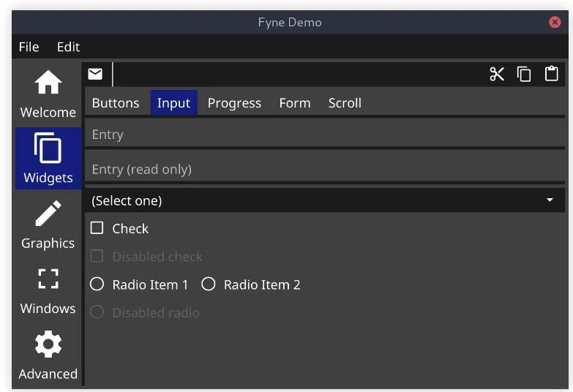Switch to the Buttons tab
The width and height of the screenshot is (573, 392).
pyautogui.click(x=116, y=103)
